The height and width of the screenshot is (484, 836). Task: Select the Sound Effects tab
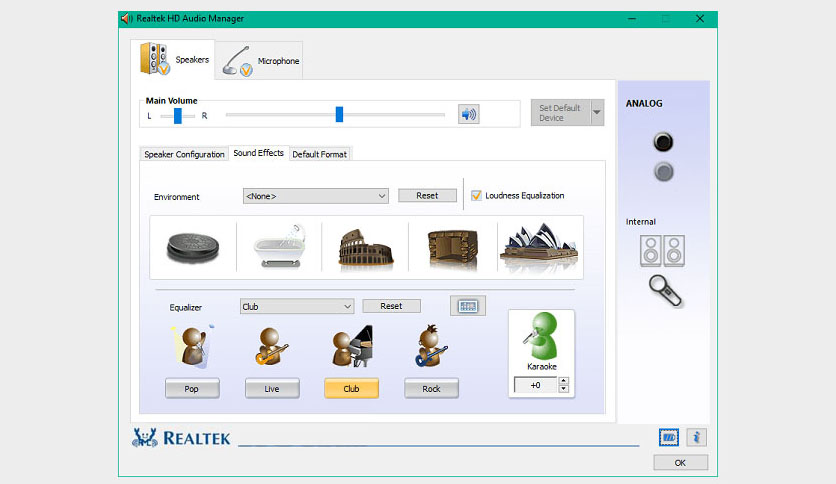coord(259,153)
